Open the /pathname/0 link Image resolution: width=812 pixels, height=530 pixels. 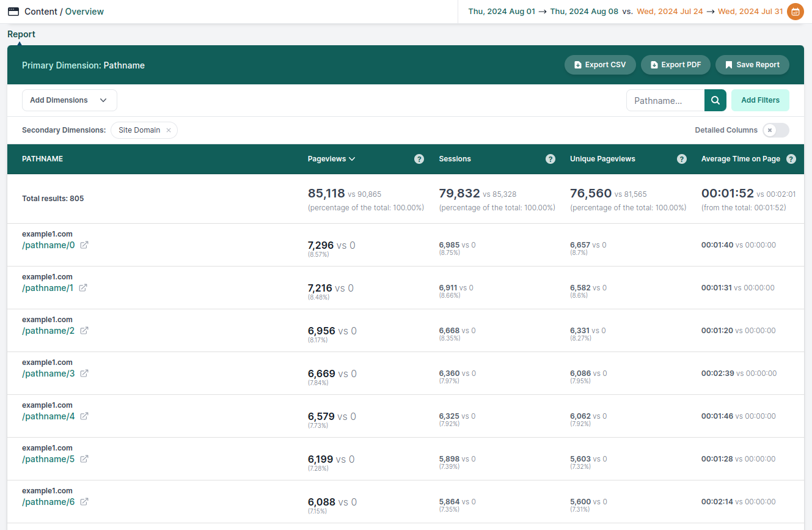pos(48,245)
